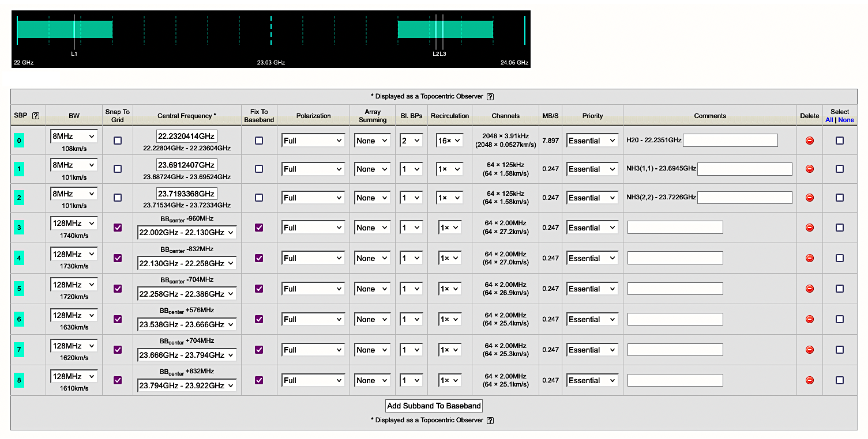Remove subband 8 using delete icon
Screen dimensions: 868x439
click(809, 380)
